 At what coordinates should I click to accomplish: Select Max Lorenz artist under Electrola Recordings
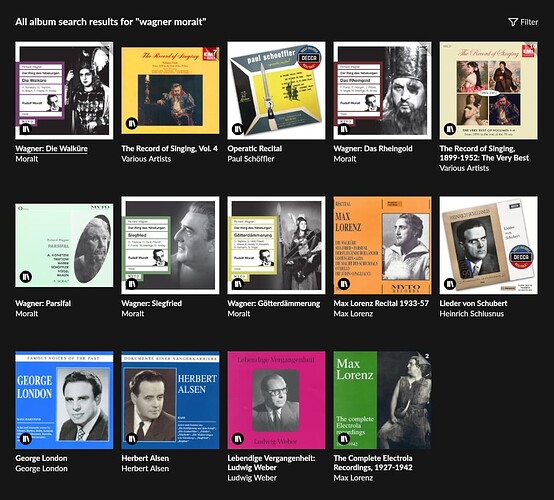point(353,478)
